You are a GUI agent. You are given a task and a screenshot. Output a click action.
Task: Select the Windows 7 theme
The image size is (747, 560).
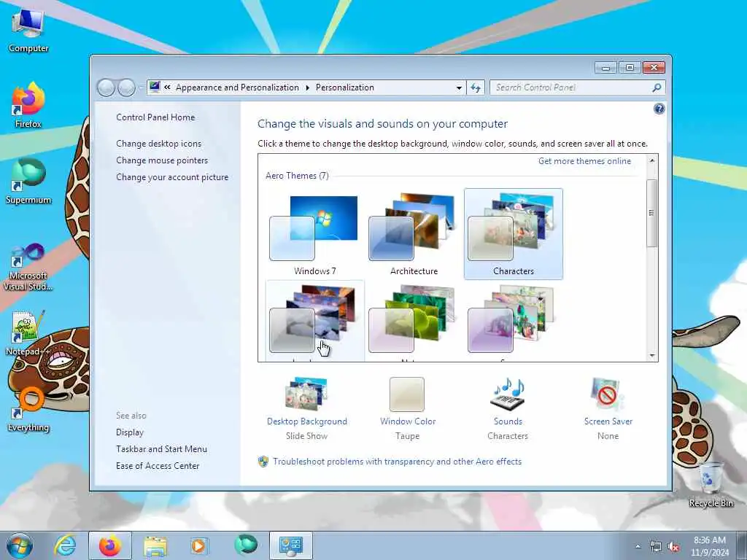[x=314, y=234]
